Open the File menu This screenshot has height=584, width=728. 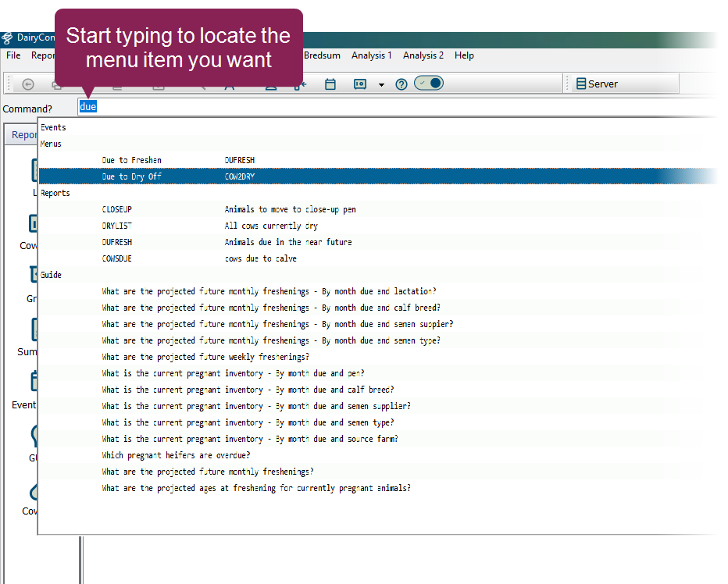[x=13, y=55]
